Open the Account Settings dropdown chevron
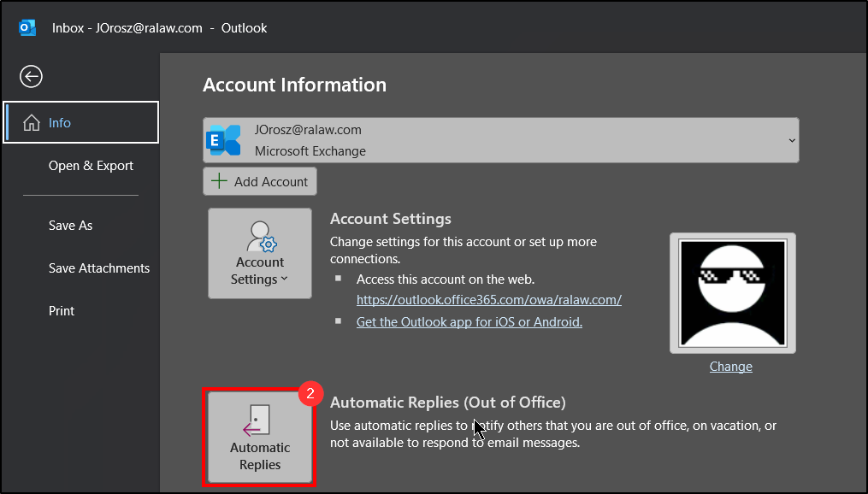868x494 pixels. tap(285, 279)
